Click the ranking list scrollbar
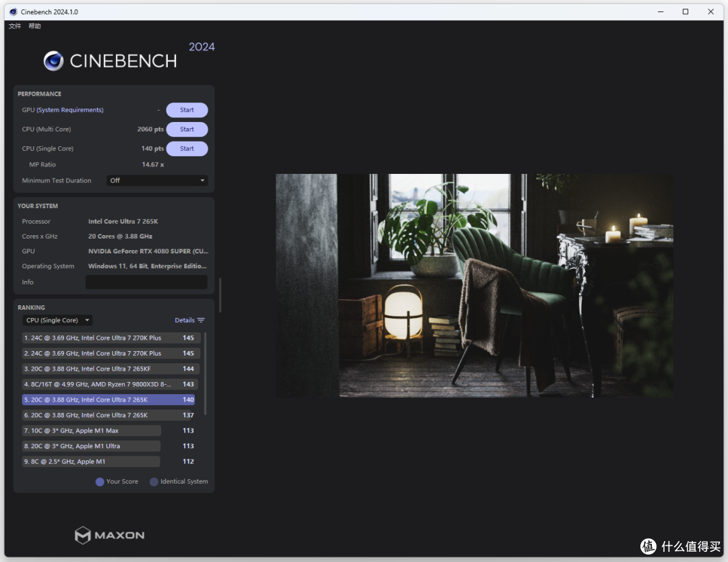Image resolution: width=728 pixels, height=562 pixels. tap(205, 373)
